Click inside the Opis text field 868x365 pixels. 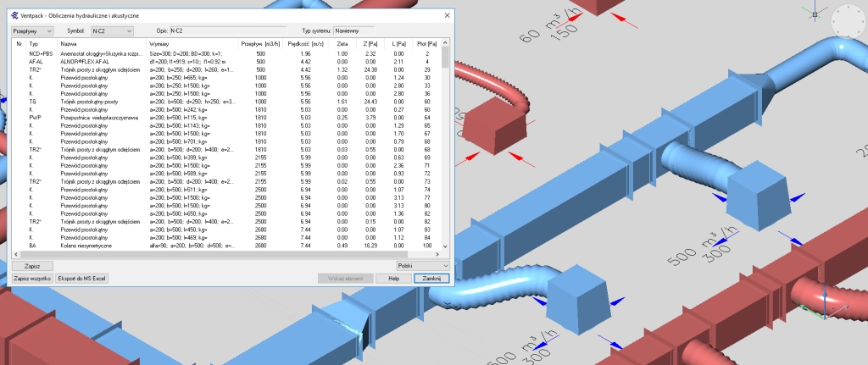click(x=229, y=30)
